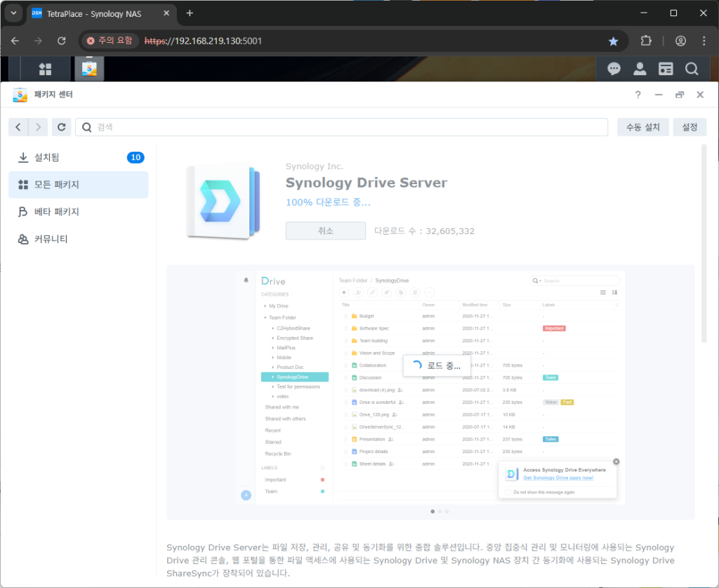Open the DSM notifications chat bubble icon
Screen dimensions: 719x588
[x=614, y=69]
